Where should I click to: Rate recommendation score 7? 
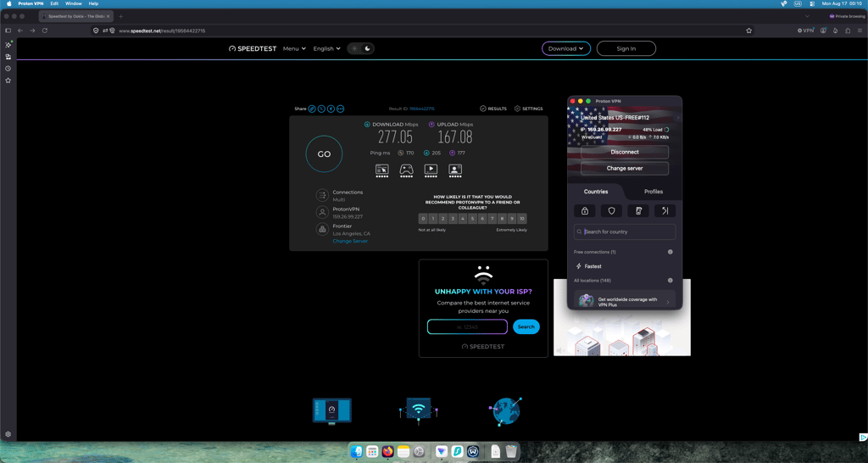[x=492, y=219]
